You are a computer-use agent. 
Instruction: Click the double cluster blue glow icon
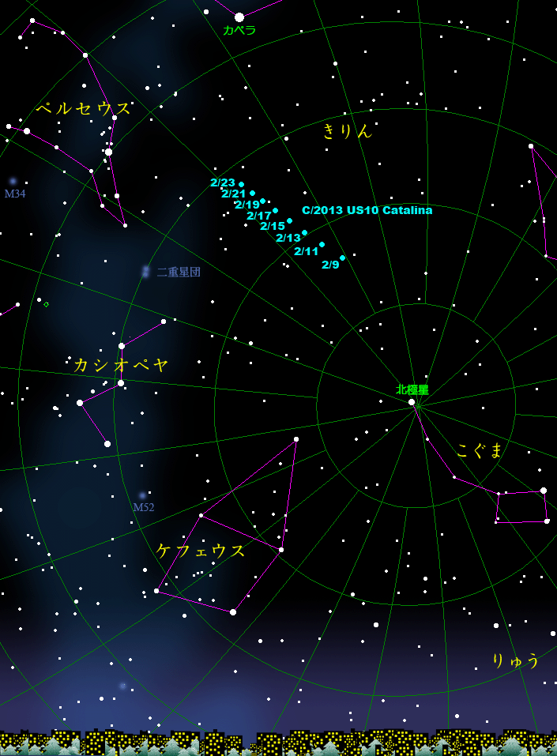click(145, 272)
